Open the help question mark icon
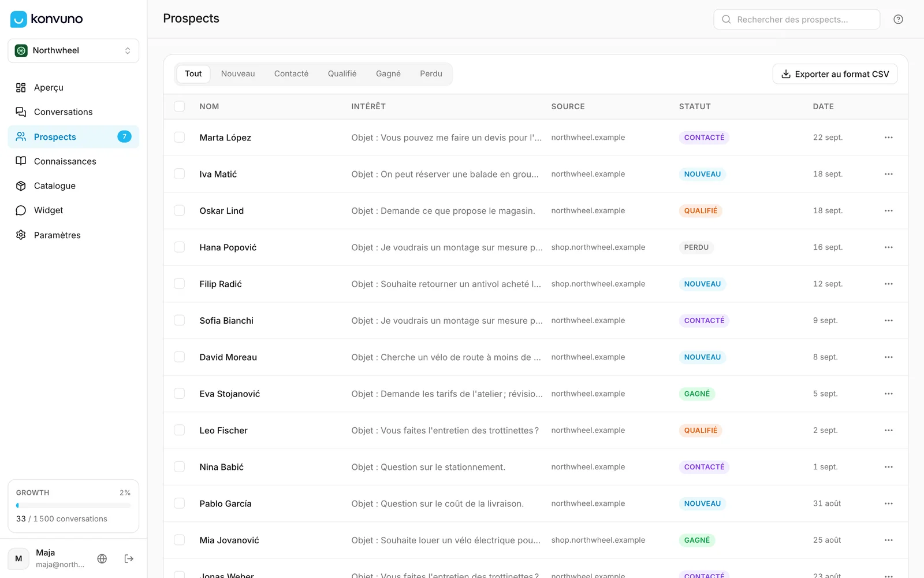 pyautogui.click(x=898, y=19)
